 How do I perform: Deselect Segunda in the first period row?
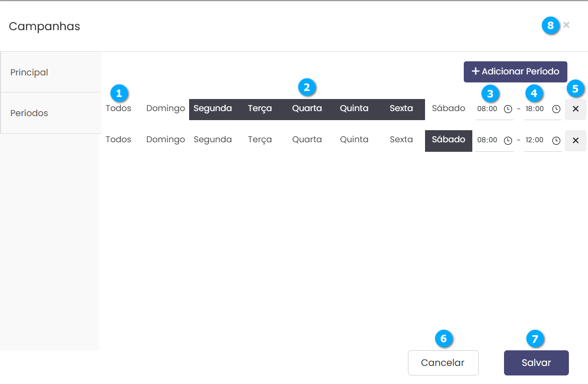point(212,109)
